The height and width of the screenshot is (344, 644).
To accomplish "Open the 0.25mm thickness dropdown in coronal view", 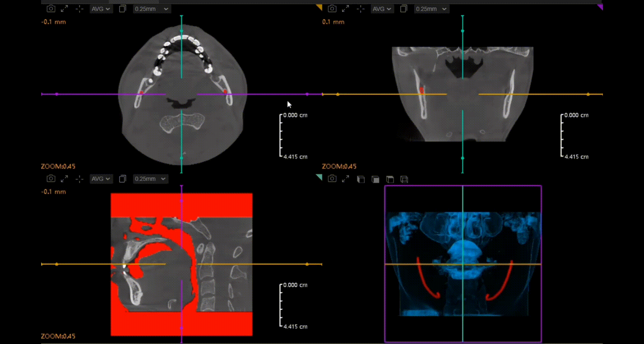I will coord(431,9).
